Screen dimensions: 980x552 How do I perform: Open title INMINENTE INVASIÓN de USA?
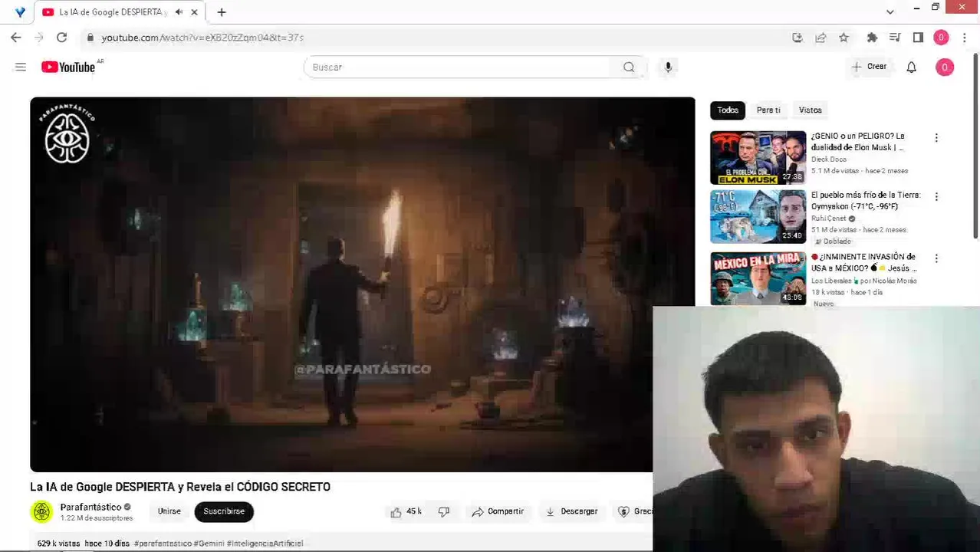pyautogui.click(x=863, y=262)
